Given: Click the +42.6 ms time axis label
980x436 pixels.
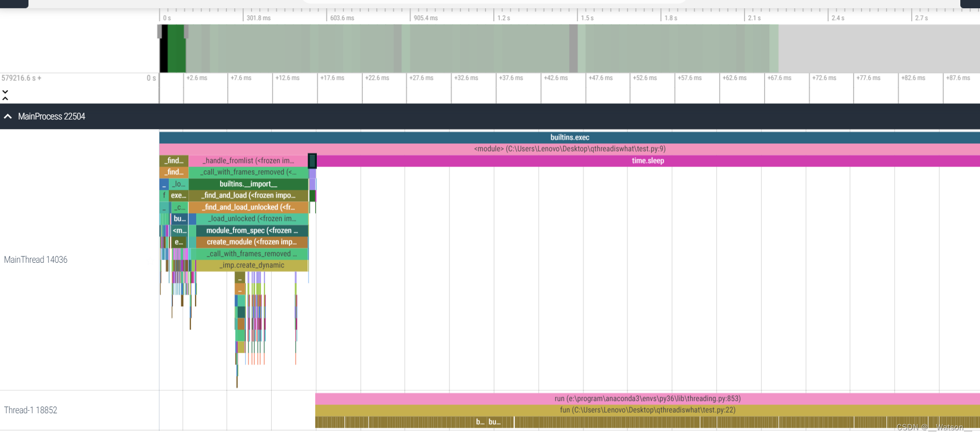Looking at the screenshot, I should 556,78.
